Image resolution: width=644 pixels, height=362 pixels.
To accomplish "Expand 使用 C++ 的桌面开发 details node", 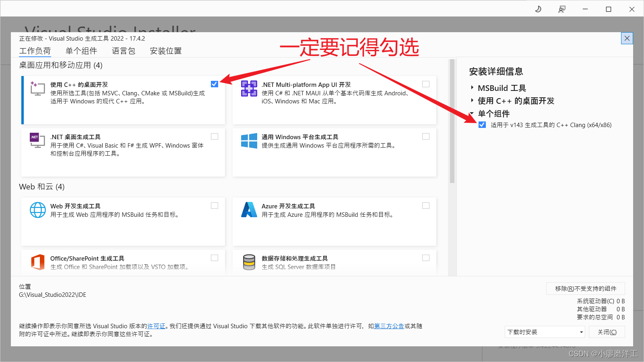I will coord(472,100).
